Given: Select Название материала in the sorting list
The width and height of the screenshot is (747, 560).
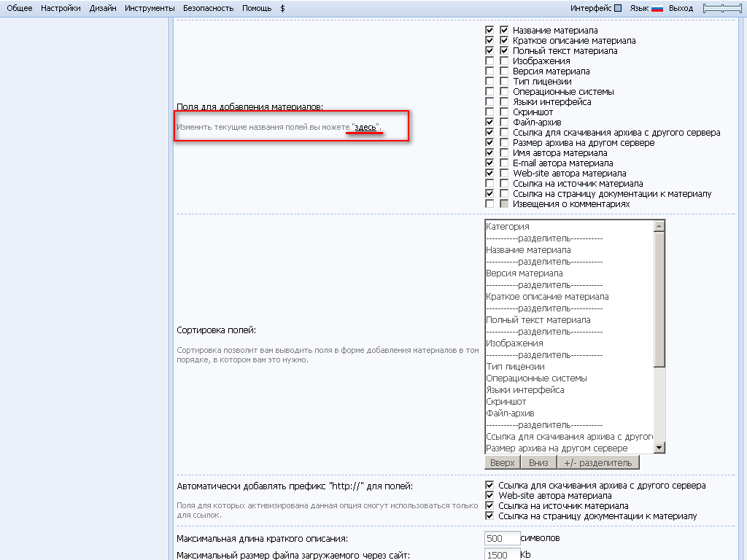Looking at the screenshot, I should [569, 250].
